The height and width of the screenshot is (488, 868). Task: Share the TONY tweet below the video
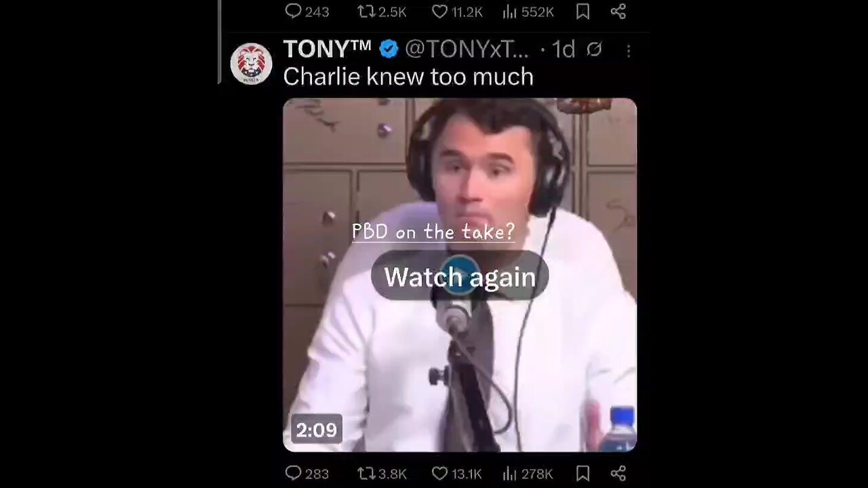tap(618, 473)
